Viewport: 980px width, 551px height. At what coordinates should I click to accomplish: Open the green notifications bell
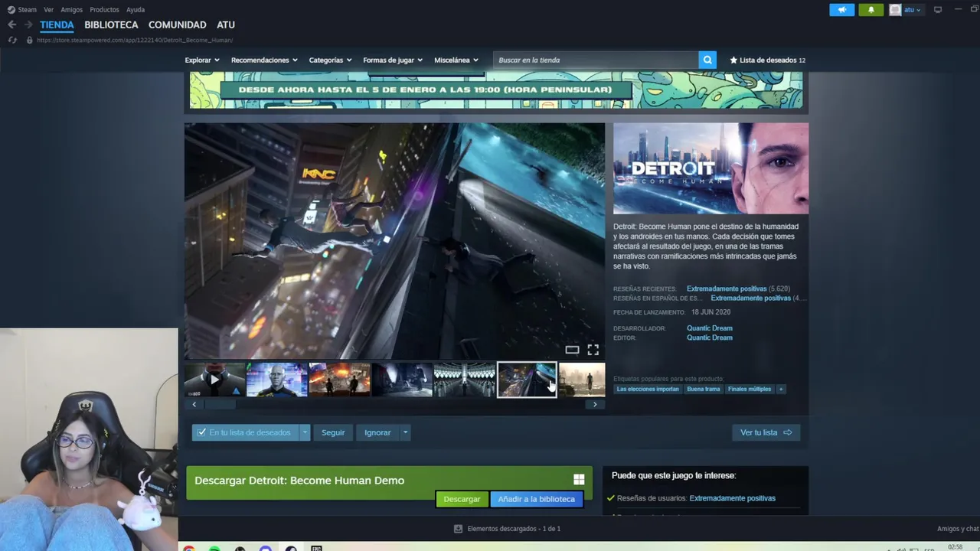pos(871,10)
